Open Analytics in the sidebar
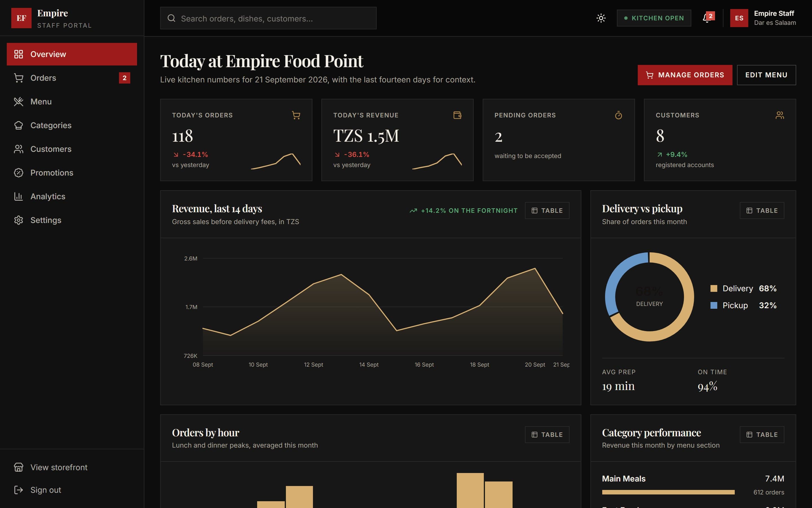Screen dimensions: 812x508 72,196
